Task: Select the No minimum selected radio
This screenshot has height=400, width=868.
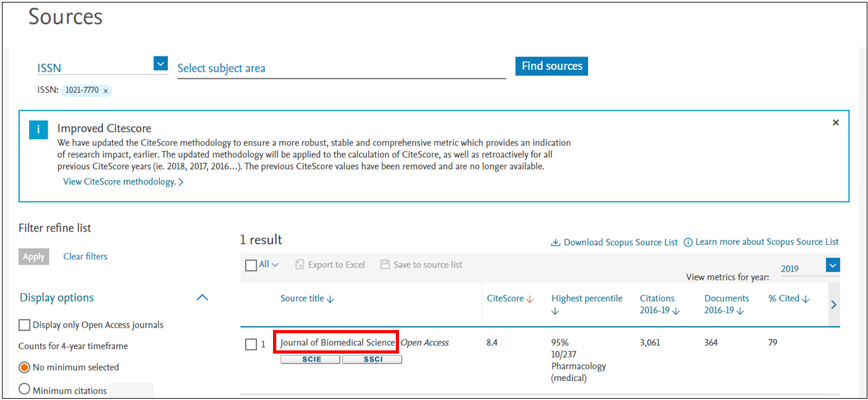Action: (x=24, y=368)
